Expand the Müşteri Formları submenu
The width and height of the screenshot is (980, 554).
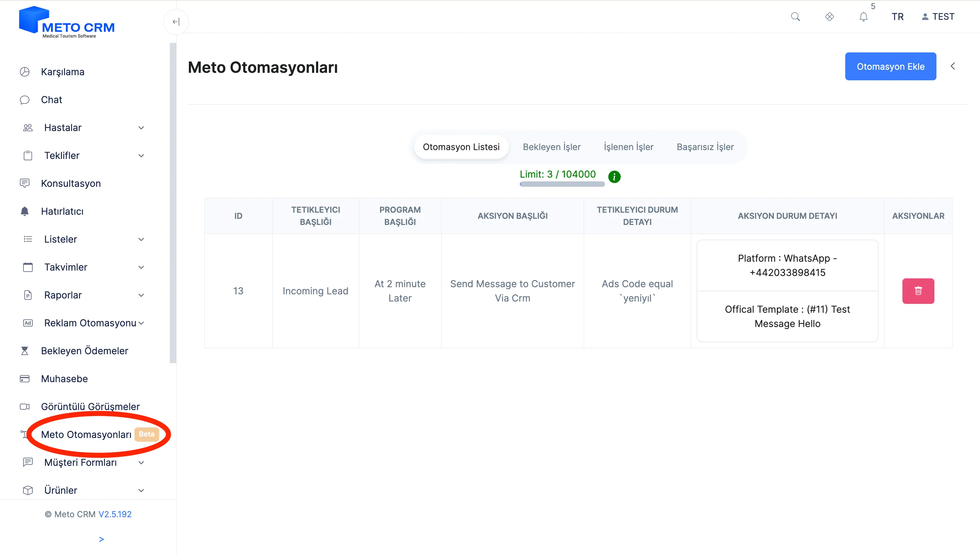point(141,463)
